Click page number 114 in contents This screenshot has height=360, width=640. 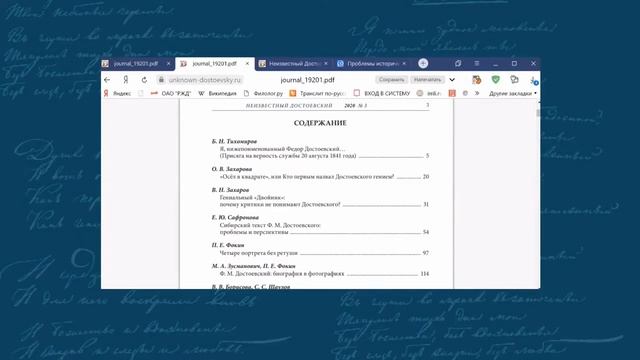click(x=424, y=274)
